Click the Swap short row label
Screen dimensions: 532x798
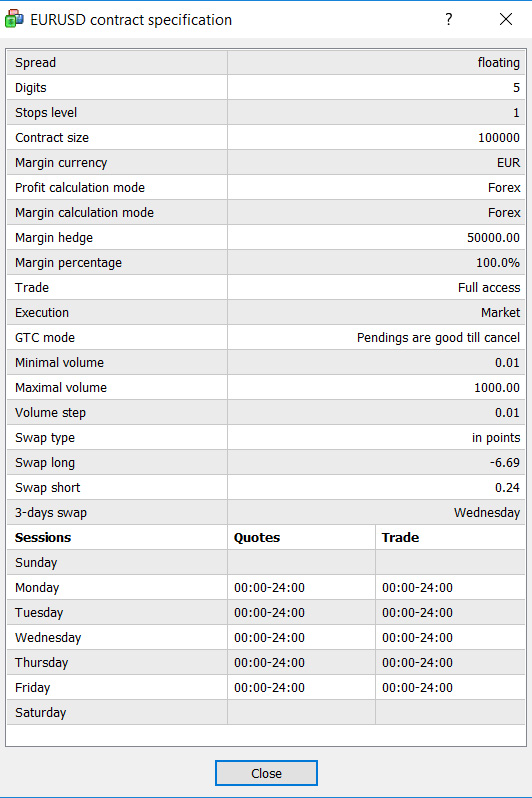point(47,488)
